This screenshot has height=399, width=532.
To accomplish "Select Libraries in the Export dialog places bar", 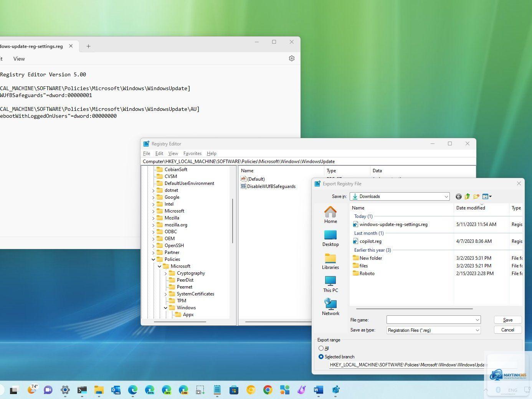I will 330,261.
